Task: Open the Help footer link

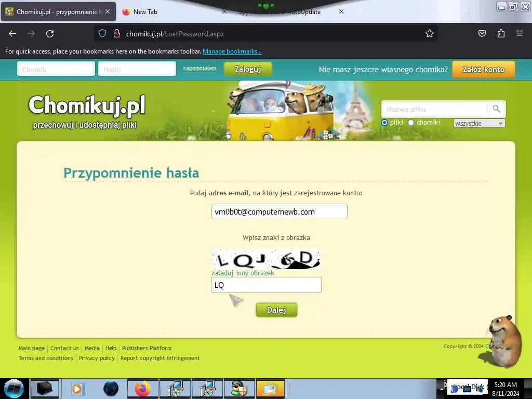Action: tap(111, 348)
